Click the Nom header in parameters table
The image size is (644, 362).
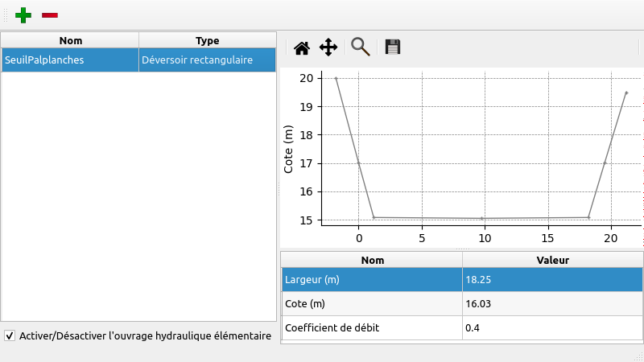coord(371,260)
